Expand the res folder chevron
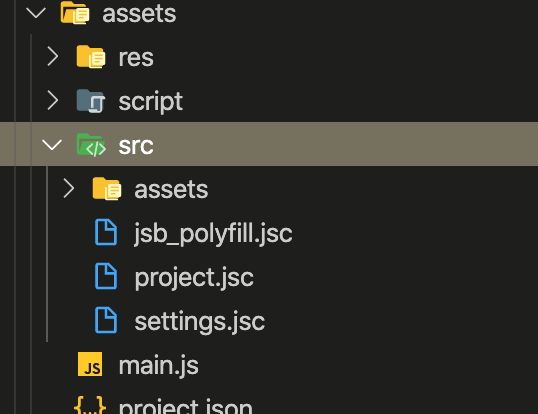 click(x=52, y=57)
